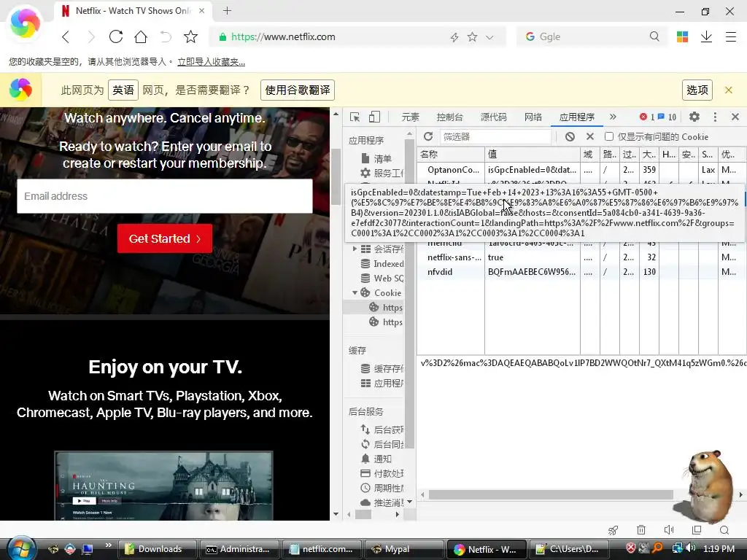Open the Indexed DB sidebar item
The width and height of the screenshot is (747, 560).
382,263
